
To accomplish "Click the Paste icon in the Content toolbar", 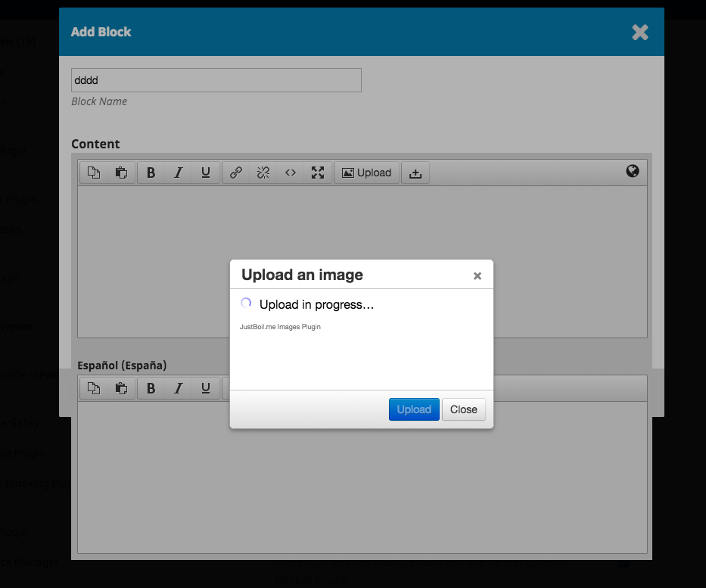I will pos(122,172).
